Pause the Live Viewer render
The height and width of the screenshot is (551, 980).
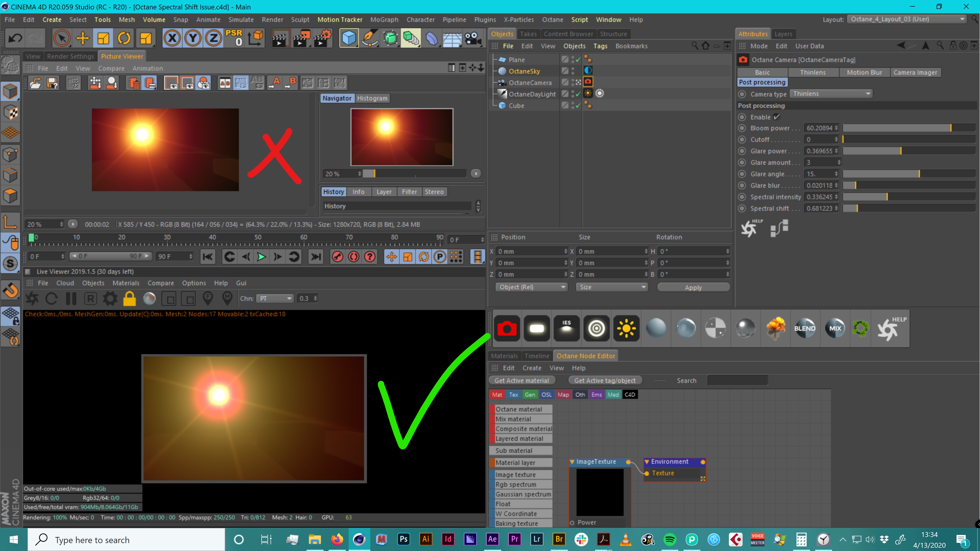tap(71, 299)
